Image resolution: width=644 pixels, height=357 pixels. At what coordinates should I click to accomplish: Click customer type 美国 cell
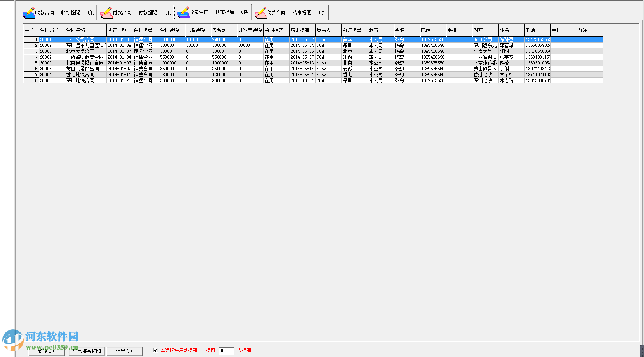[x=355, y=39]
